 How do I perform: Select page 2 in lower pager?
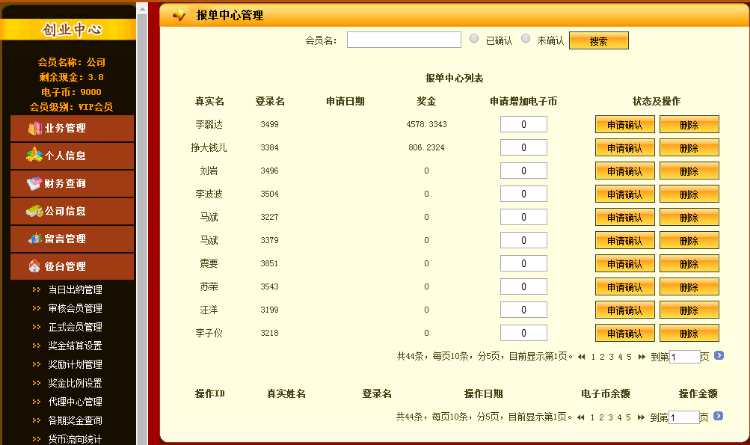(x=601, y=417)
